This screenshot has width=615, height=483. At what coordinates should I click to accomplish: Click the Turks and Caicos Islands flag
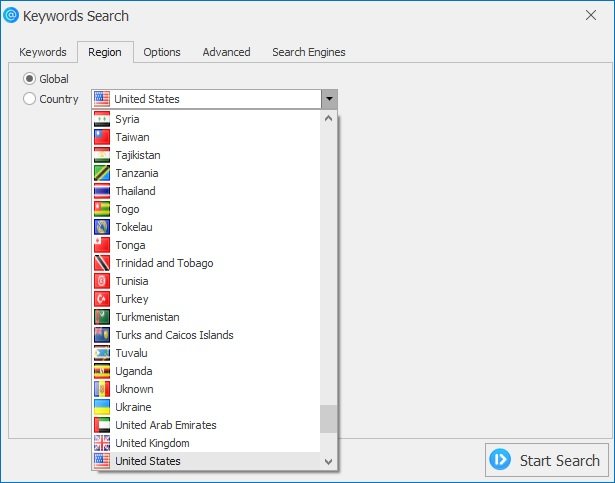pyautogui.click(x=102, y=335)
